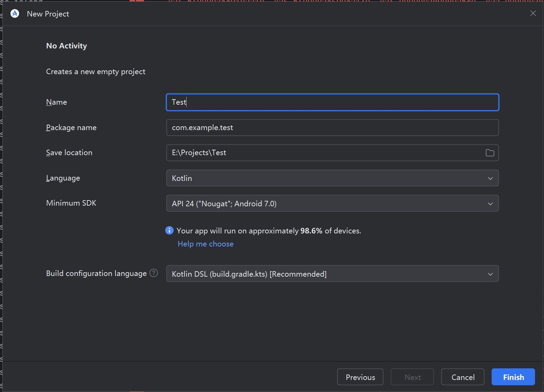Expand the Minimum SDK API 24 dropdown
544x392 pixels.
pos(332,204)
